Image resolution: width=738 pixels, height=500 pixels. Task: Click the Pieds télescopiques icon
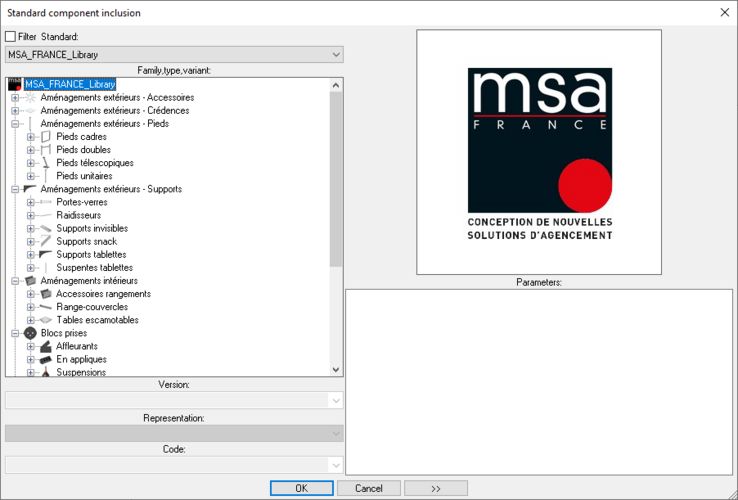coord(45,163)
